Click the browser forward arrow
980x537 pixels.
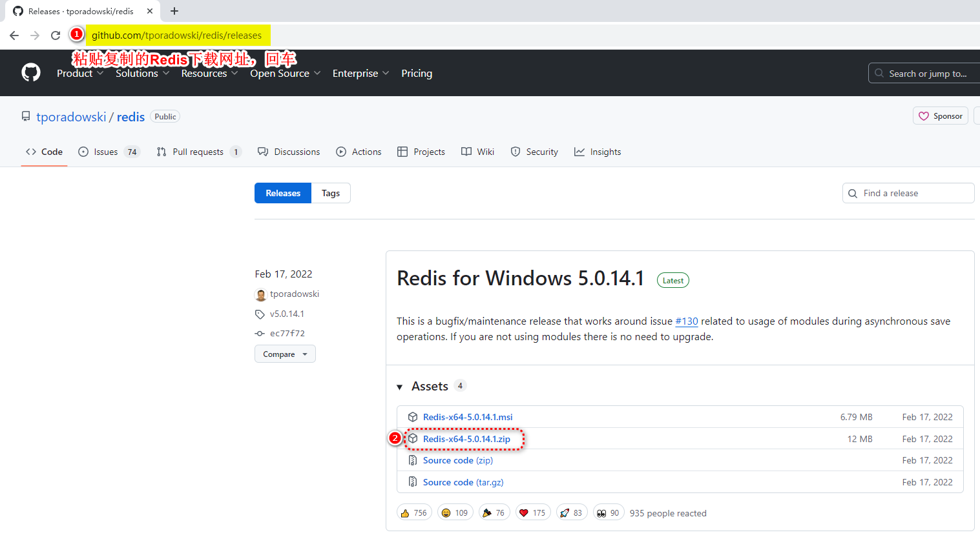pyautogui.click(x=35, y=35)
